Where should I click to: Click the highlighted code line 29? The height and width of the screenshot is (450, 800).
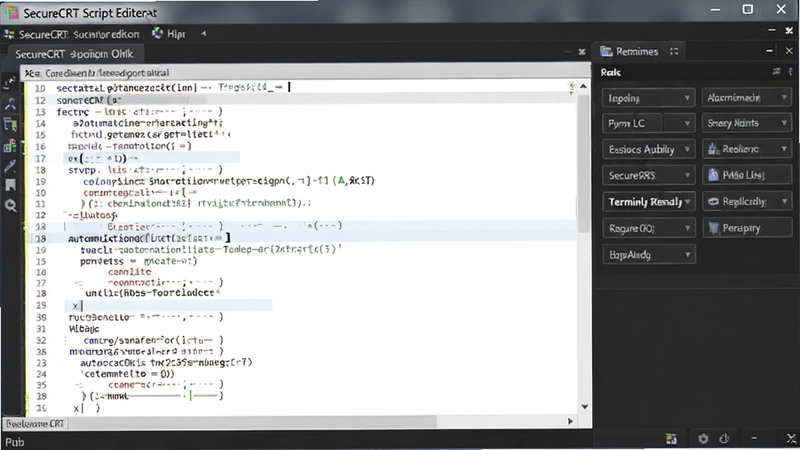coord(168,306)
